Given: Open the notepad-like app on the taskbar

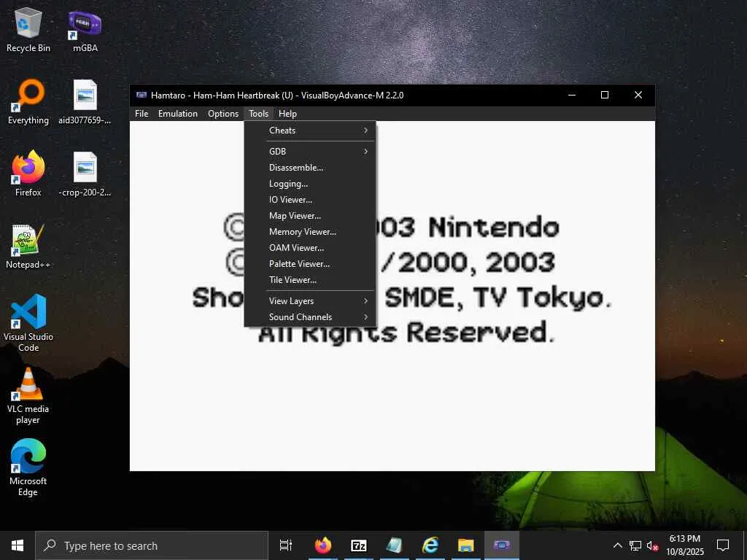Looking at the screenshot, I should click(395, 545).
